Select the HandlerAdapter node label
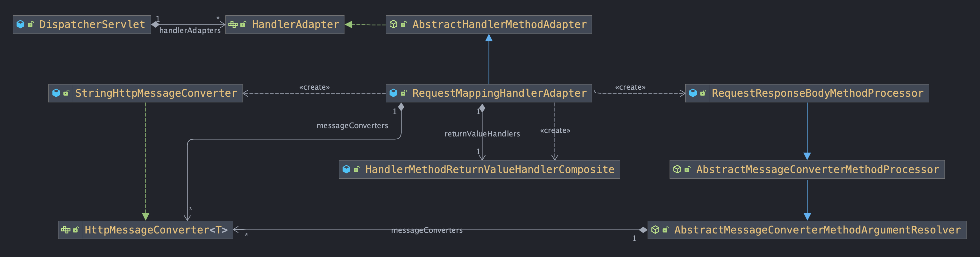The height and width of the screenshot is (257, 980). 295,24
